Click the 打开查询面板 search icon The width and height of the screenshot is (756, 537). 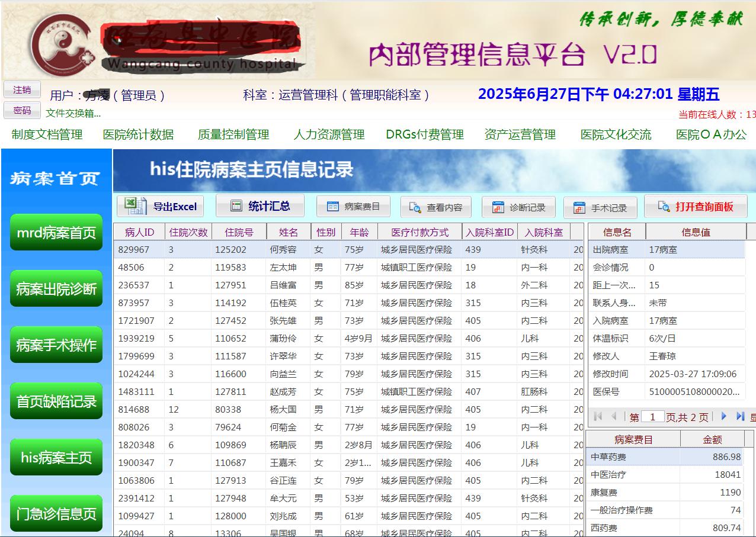(x=664, y=207)
